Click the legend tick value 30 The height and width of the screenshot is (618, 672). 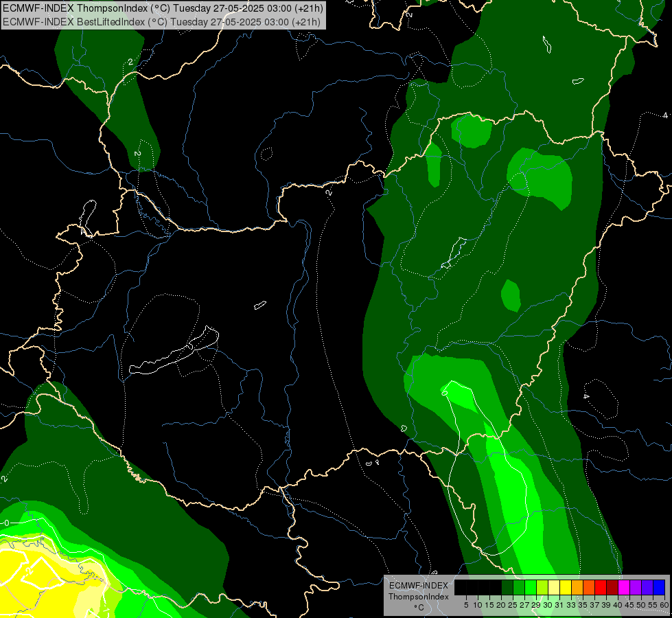pos(548,605)
